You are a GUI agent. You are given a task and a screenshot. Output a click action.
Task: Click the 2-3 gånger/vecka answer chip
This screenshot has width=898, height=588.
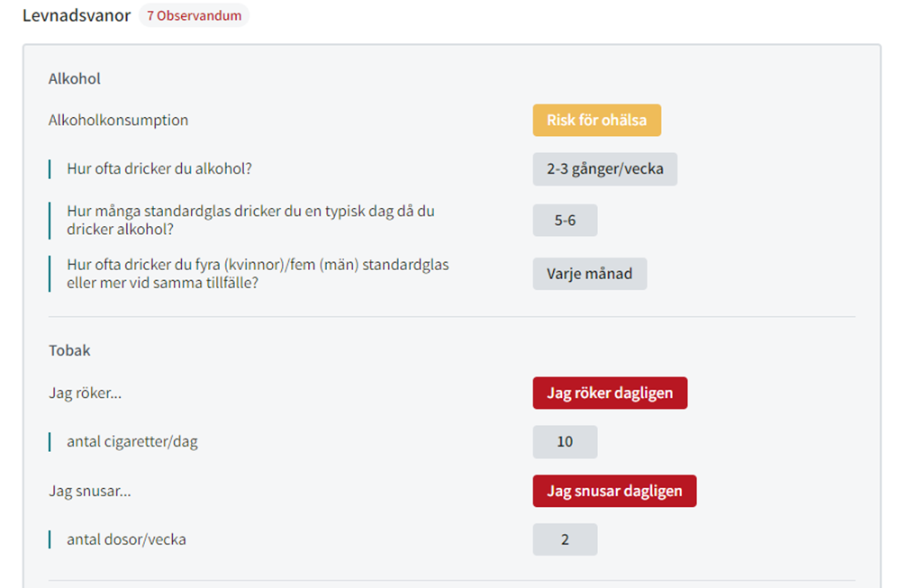[604, 169]
